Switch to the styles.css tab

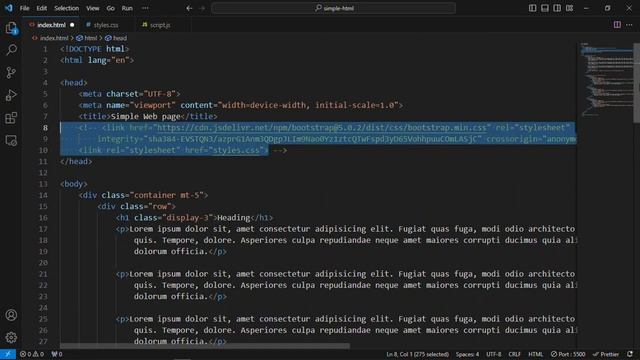tap(106, 25)
